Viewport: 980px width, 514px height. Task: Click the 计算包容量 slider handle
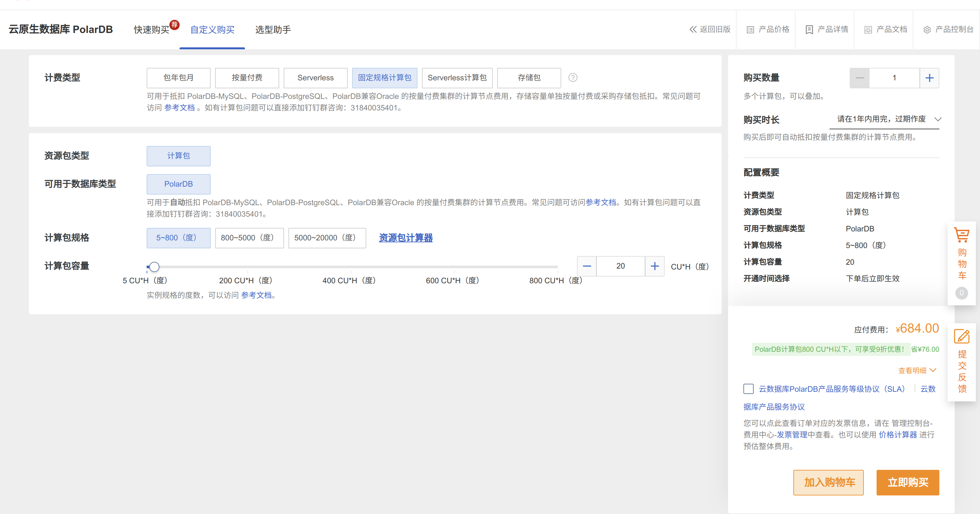tap(154, 267)
